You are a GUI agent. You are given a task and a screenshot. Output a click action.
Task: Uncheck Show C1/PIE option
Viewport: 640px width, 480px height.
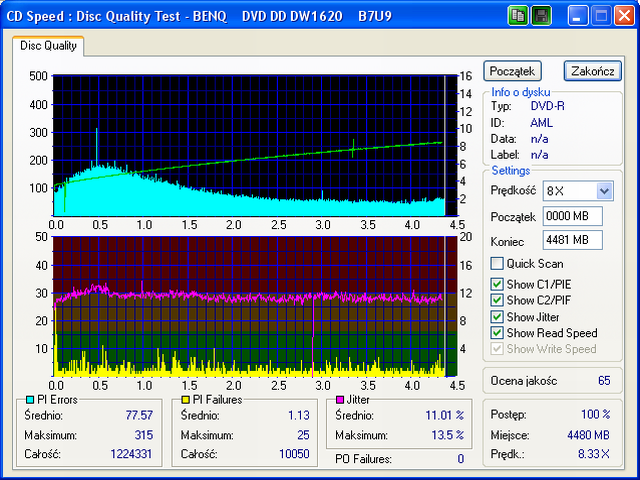[497, 284]
